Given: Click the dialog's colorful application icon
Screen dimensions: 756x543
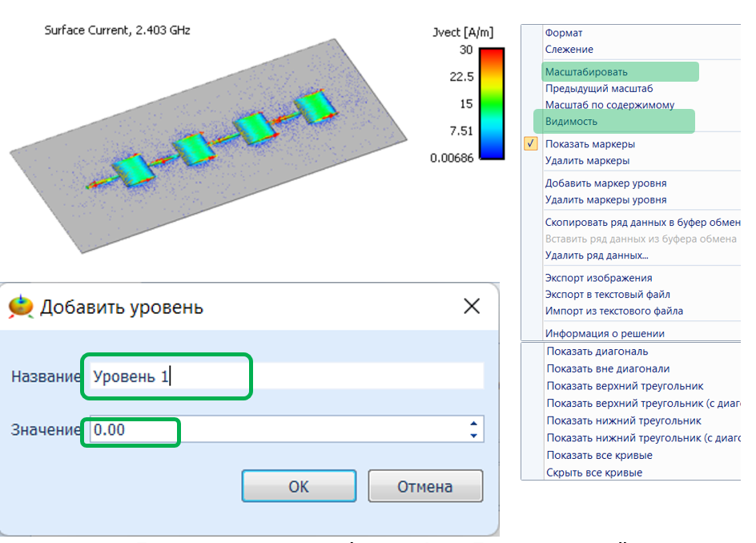Looking at the screenshot, I should click(22, 306).
